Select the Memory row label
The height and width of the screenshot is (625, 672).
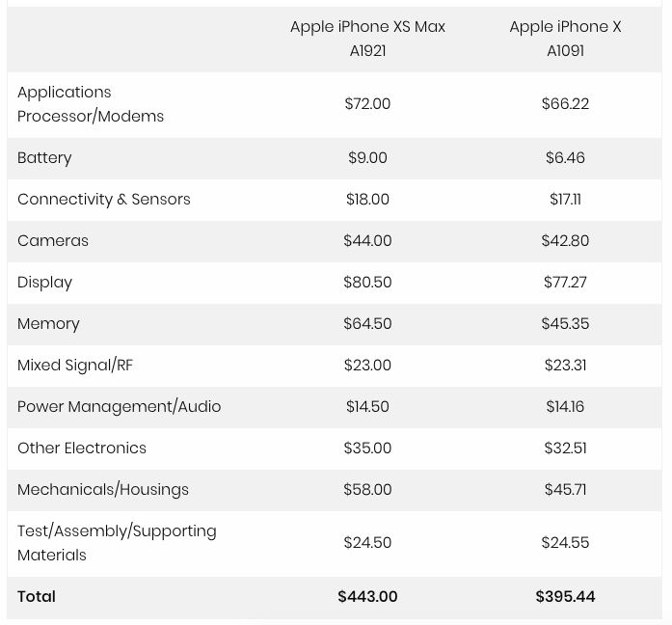click(x=48, y=324)
